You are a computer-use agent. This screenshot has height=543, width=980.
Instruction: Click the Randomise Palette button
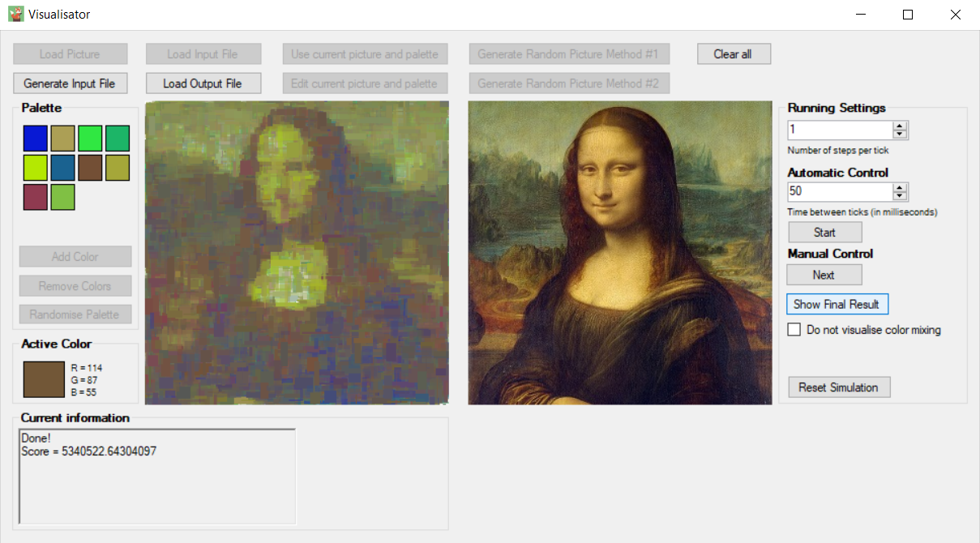click(75, 314)
